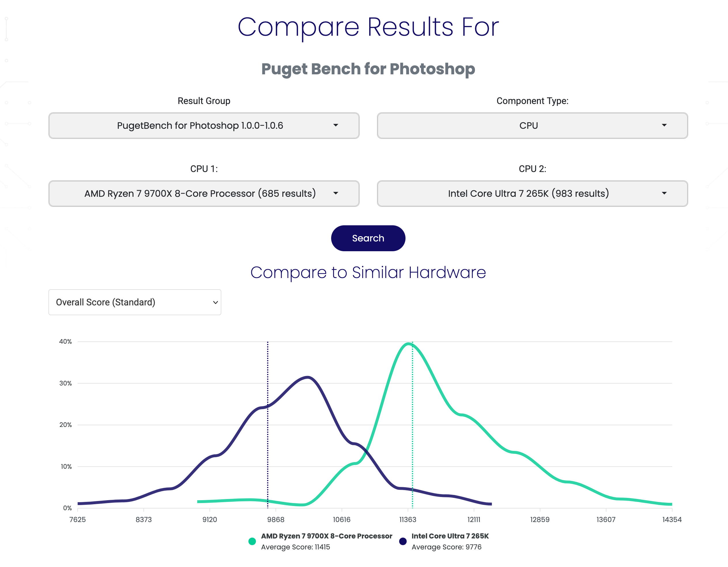Click the peak of the navy Intel curve
Screen dimensions: 728x567
[x=307, y=377]
